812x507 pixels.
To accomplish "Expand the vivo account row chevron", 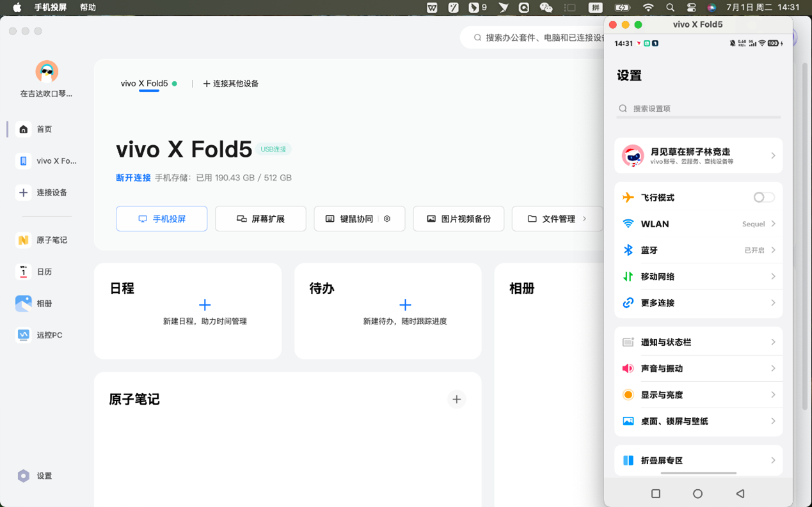I will [773, 156].
